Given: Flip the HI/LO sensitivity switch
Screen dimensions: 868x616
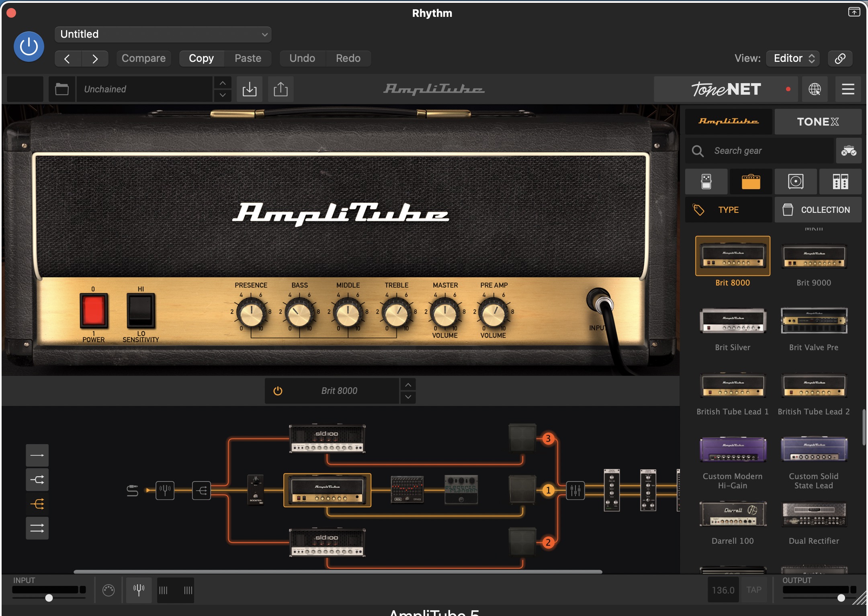Looking at the screenshot, I should coord(141,310).
